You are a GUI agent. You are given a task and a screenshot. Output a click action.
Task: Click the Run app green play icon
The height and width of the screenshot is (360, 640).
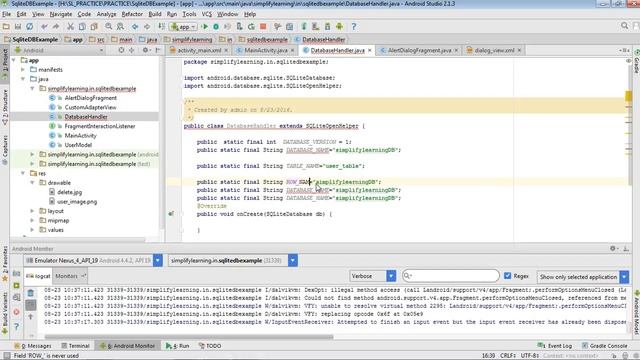pyautogui.click(x=205, y=27)
